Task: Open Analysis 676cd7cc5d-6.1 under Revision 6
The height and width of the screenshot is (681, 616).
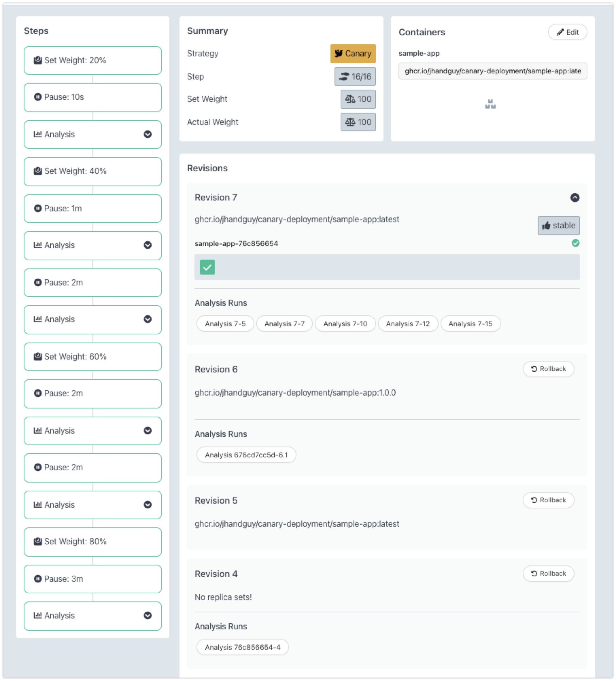Action: point(246,454)
